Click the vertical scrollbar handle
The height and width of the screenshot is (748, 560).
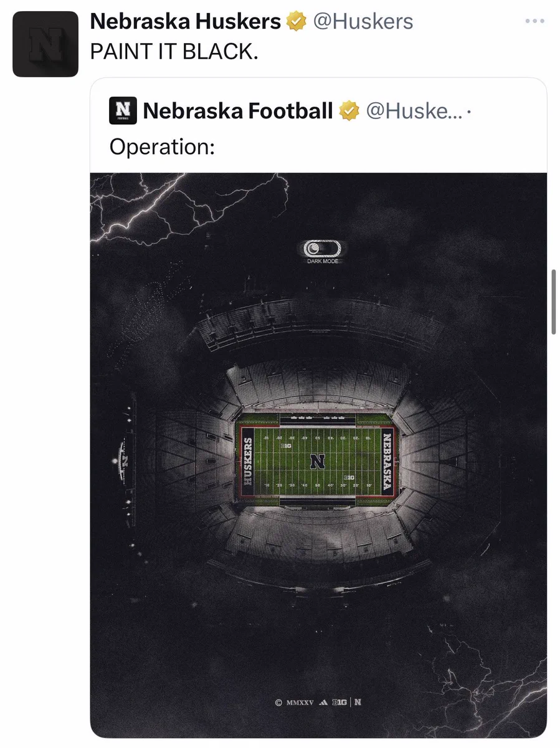click(x=554, y=302)
